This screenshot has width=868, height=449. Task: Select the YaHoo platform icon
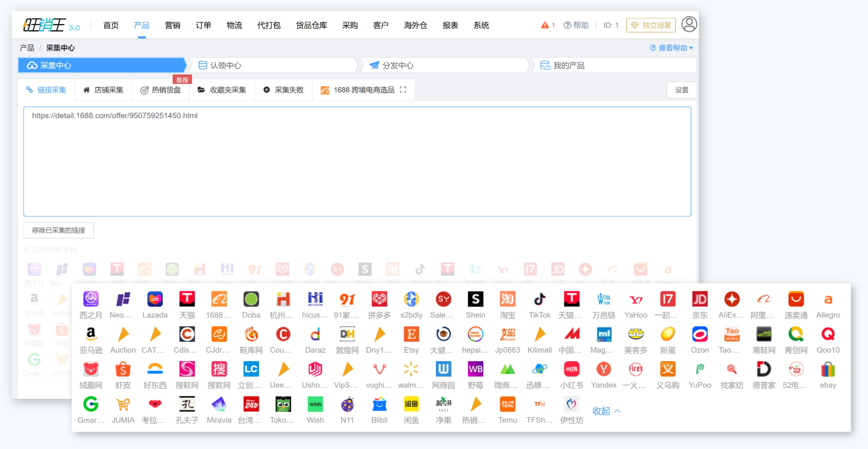tap(636, 299)
